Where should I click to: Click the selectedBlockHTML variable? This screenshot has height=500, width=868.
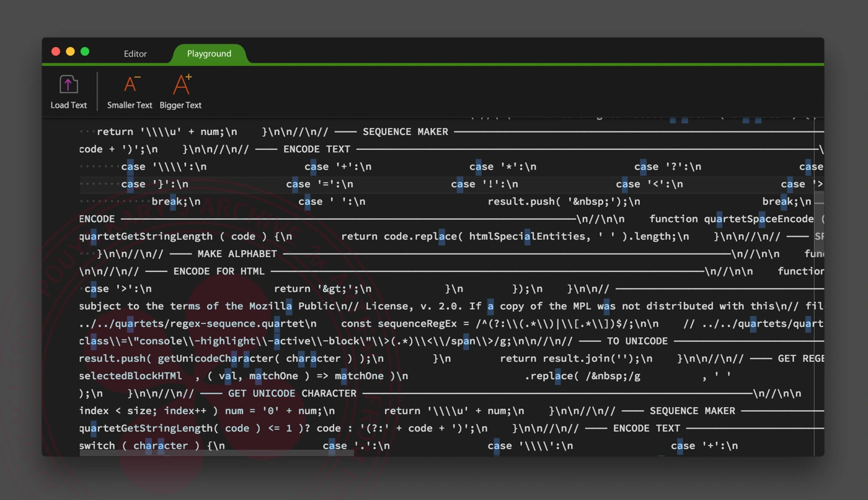(130, 376)
